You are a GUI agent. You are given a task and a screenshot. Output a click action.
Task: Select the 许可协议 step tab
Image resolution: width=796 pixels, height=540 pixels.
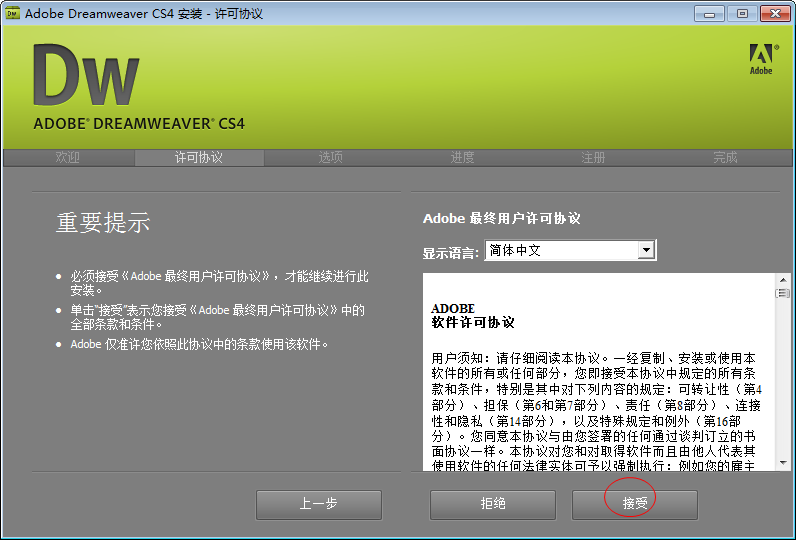coord(199,158)
